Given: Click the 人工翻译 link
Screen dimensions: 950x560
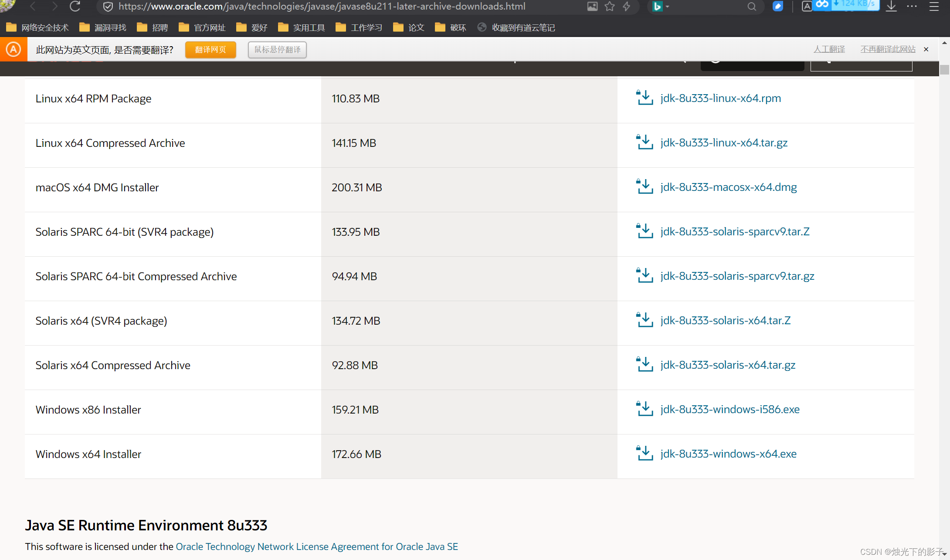Looking at the screenshot, I should [x=829, y=49].
